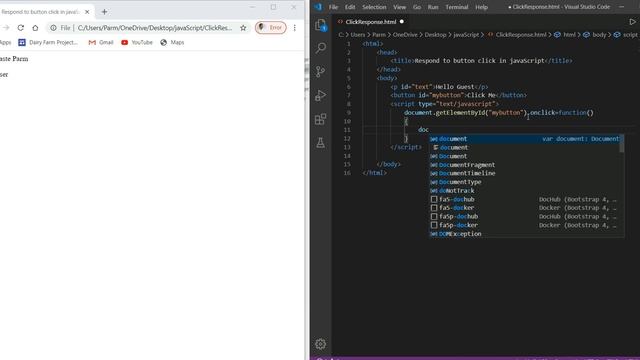Open the Explorer view in VS Code
The height and width of the screenshot is (360, 640).
tap(321, 25)
